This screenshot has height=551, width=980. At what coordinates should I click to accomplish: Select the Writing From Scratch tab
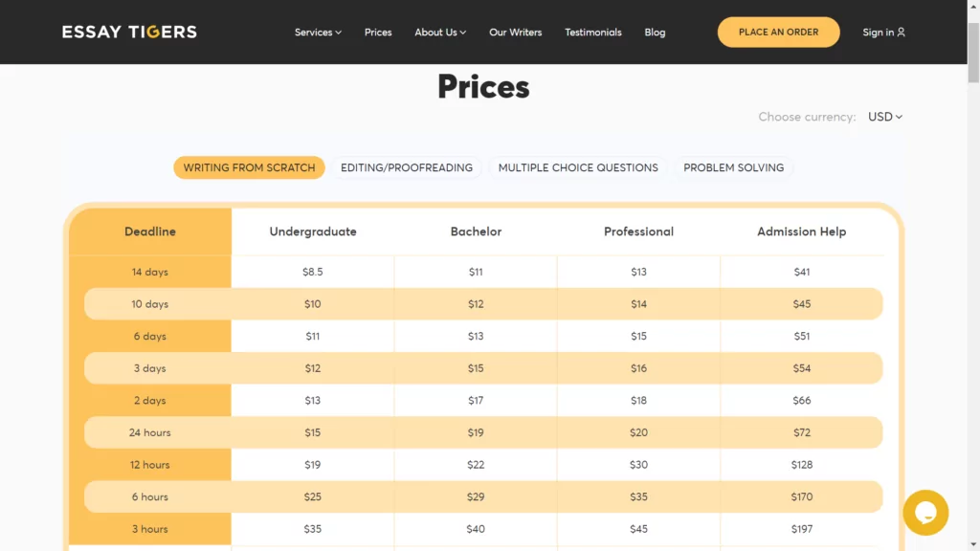[249, 167]
